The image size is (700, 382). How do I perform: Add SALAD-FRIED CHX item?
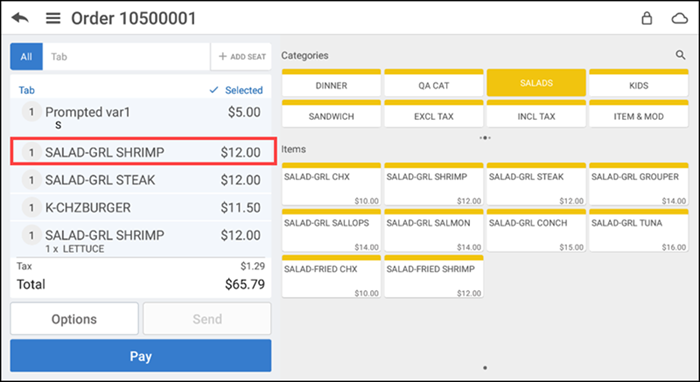coord(331,276)
